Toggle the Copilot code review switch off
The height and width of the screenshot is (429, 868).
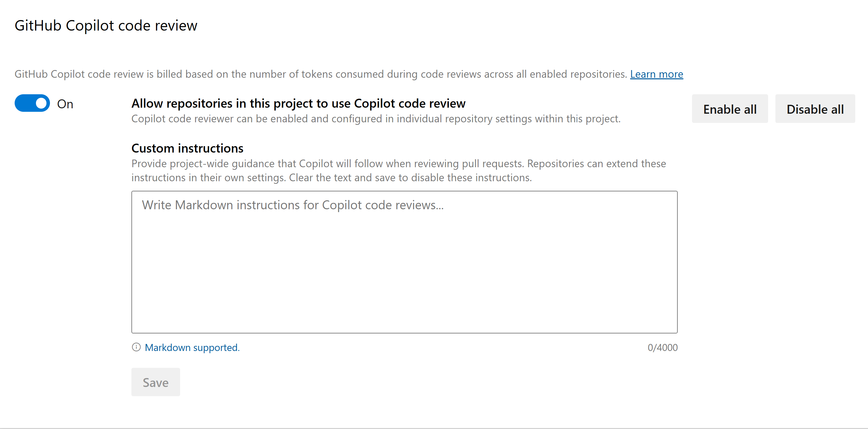coord(32,103)
